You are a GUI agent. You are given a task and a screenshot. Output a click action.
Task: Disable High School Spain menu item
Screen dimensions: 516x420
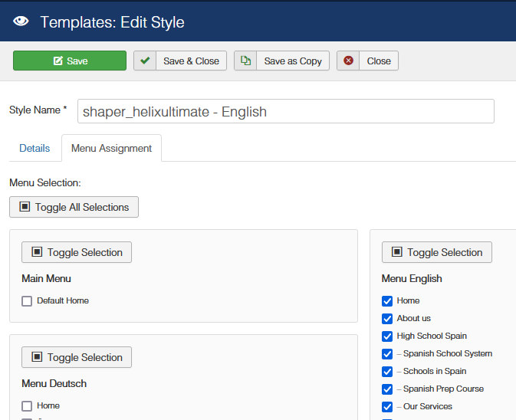pos(387,336)
